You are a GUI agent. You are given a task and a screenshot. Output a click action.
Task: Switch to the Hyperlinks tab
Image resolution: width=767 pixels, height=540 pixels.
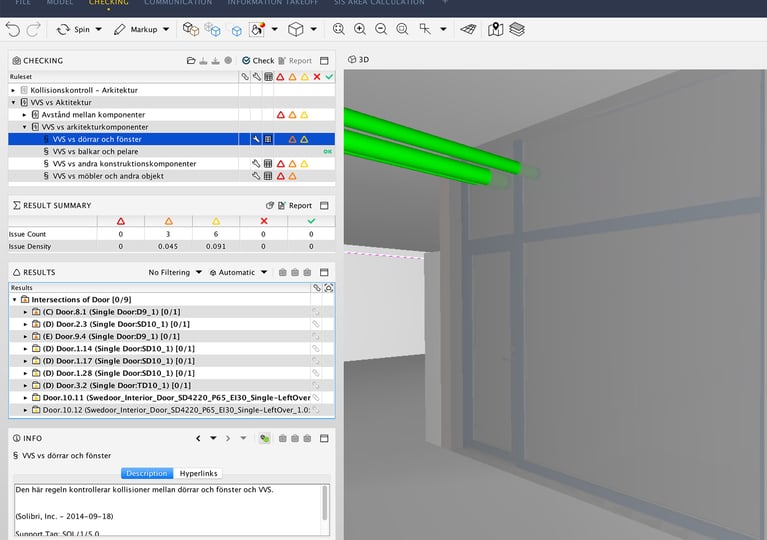point(198,473)
